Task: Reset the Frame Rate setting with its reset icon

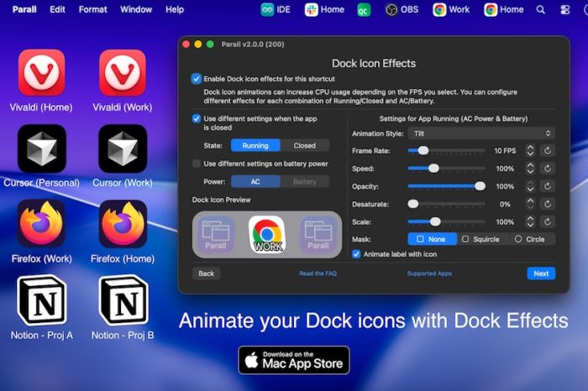Action: click(548, 150)
